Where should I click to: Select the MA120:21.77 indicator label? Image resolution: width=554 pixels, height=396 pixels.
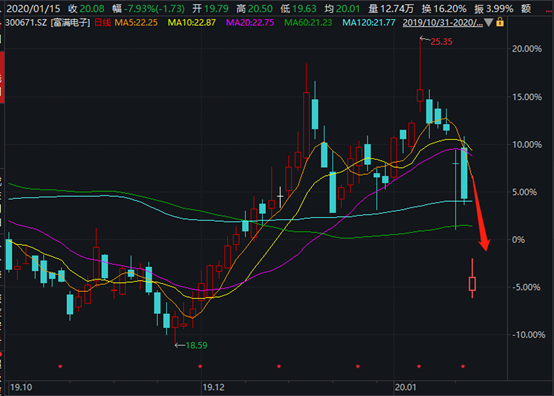[369, 23]
